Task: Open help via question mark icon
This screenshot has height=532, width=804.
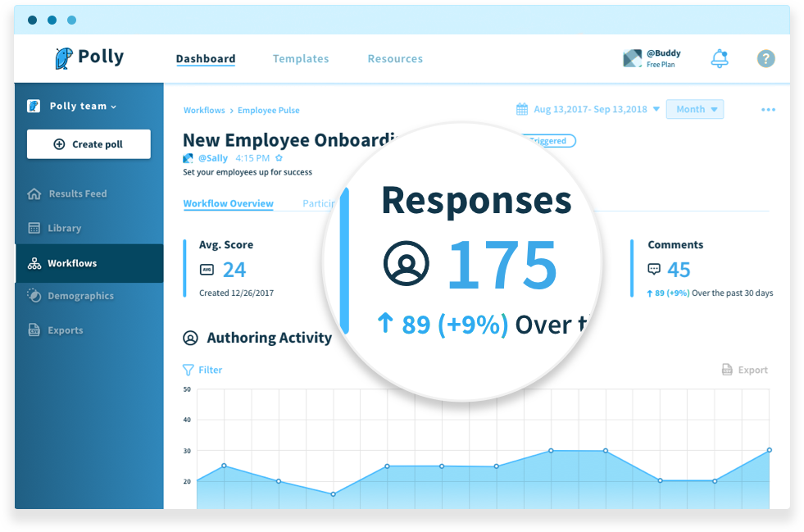Action: [x=765, y=58]
